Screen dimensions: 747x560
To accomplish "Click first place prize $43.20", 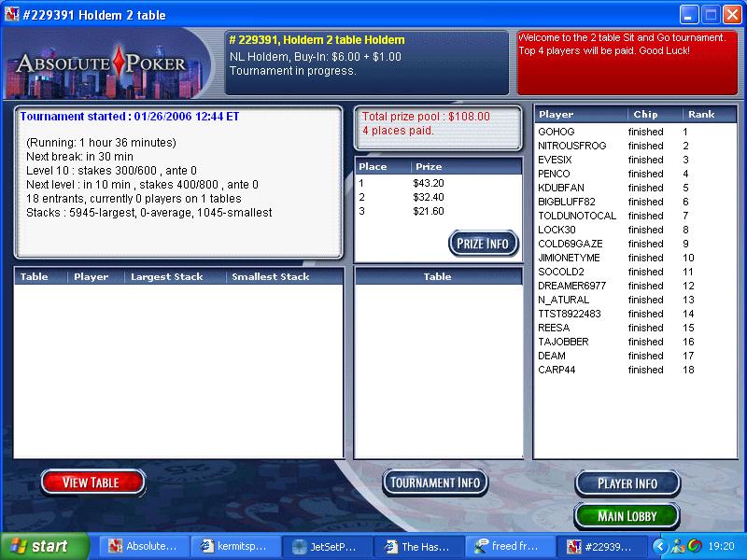I will click(x=429, y=183).
